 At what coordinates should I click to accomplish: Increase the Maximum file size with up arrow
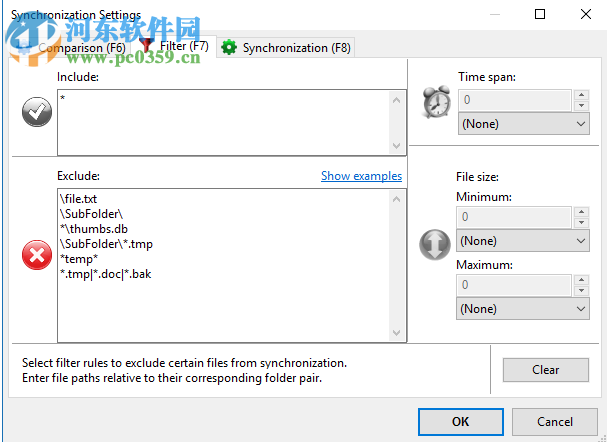(x=581, y=280)
